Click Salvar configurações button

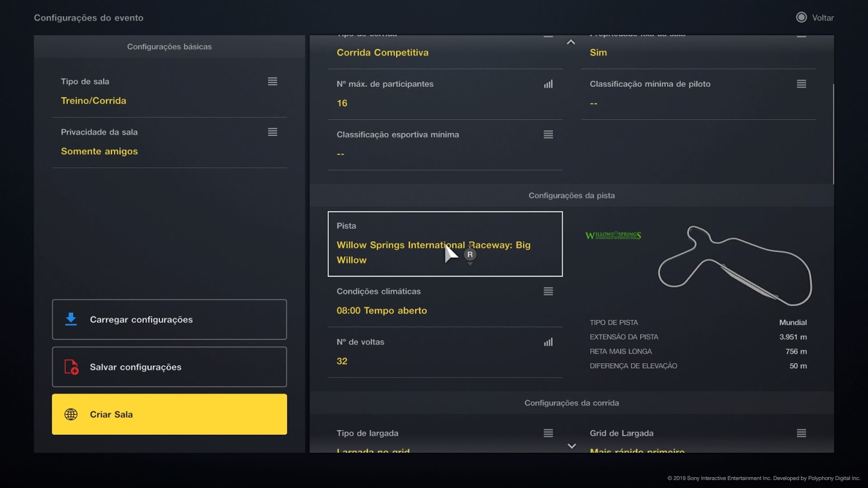169,367
